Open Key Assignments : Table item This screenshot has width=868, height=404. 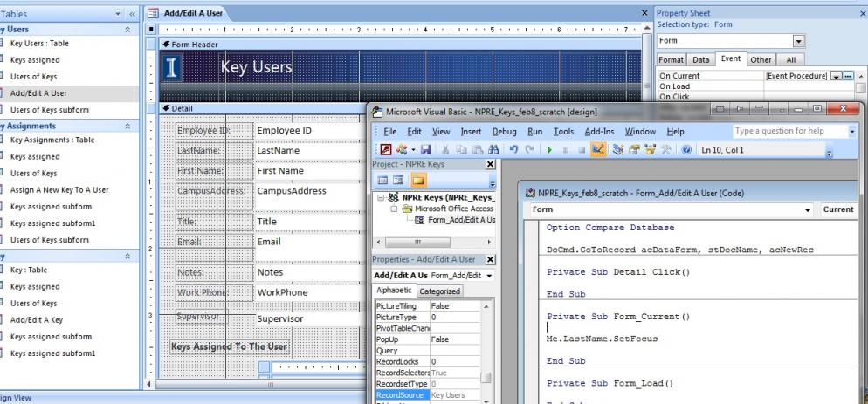tap(52, 140)
